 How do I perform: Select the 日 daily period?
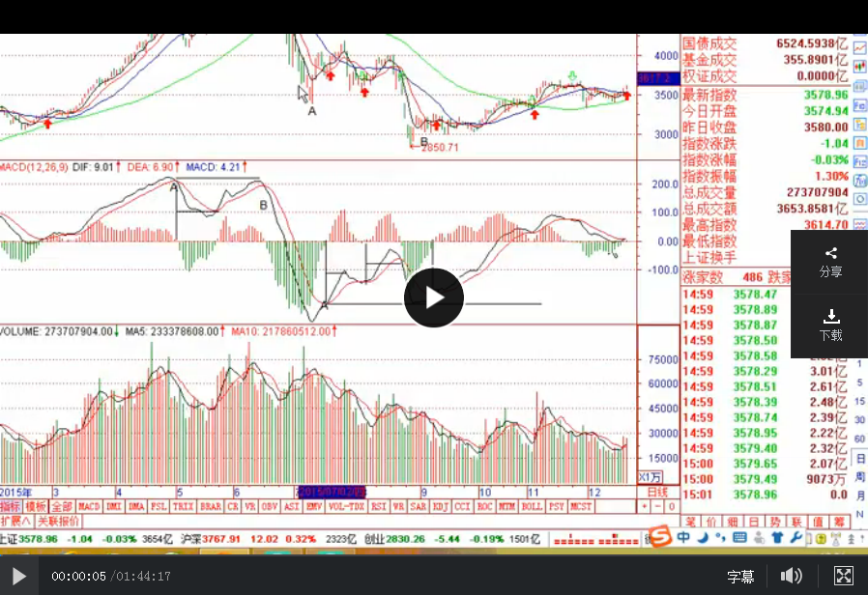860,458
